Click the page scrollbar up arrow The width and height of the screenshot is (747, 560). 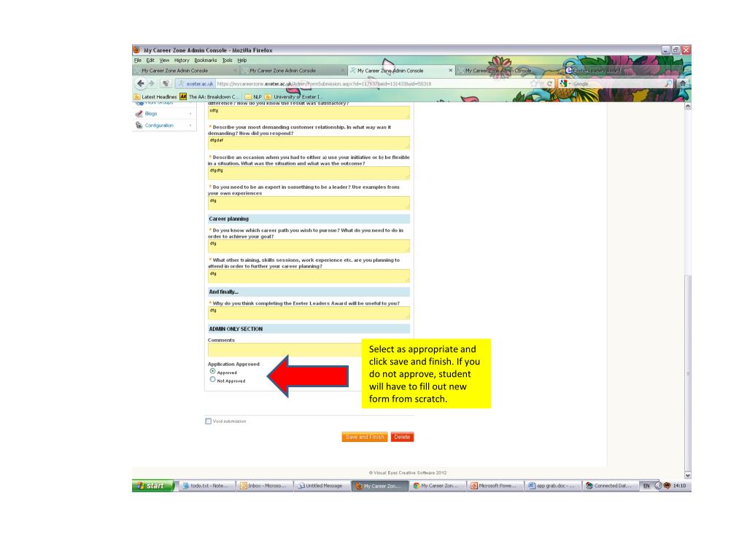click(687, 106)
